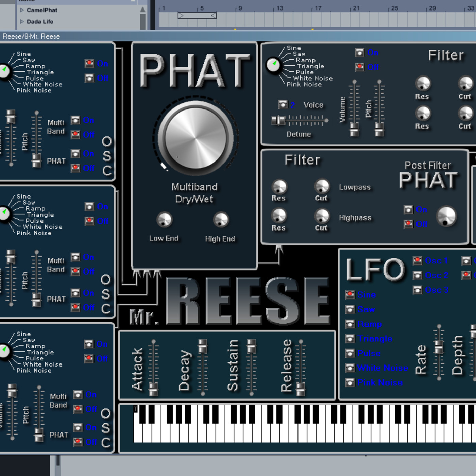The image size is (476, 476).
Task: Choose Triangle LFO waveform
Action: tap(350, 339)
